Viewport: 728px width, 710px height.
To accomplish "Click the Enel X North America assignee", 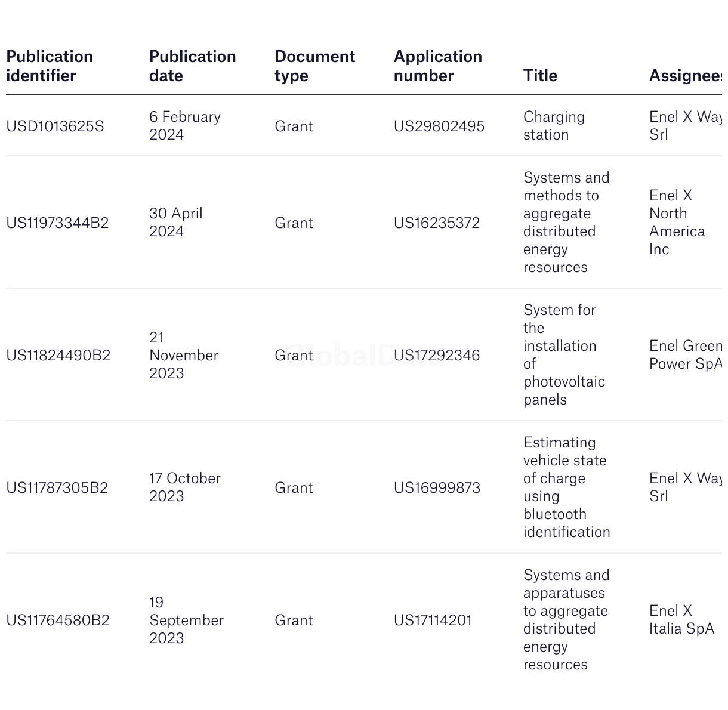I will coord(677,223).
